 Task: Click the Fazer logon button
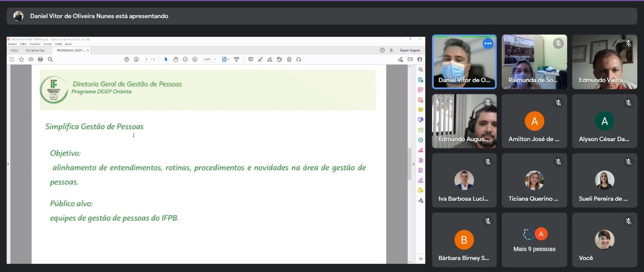coord(410,50)
